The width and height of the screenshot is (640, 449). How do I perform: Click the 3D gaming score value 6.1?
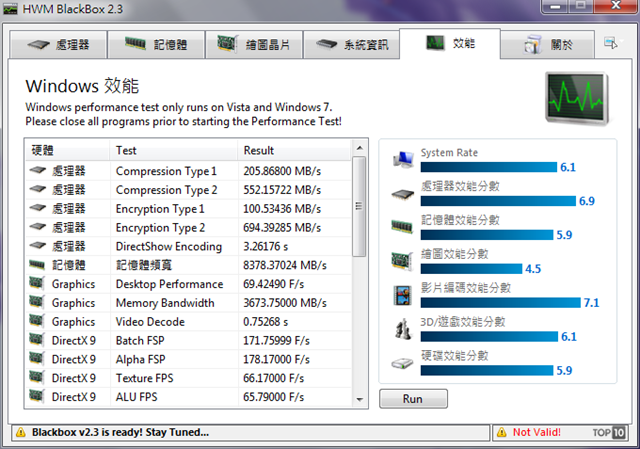(569, 336)
